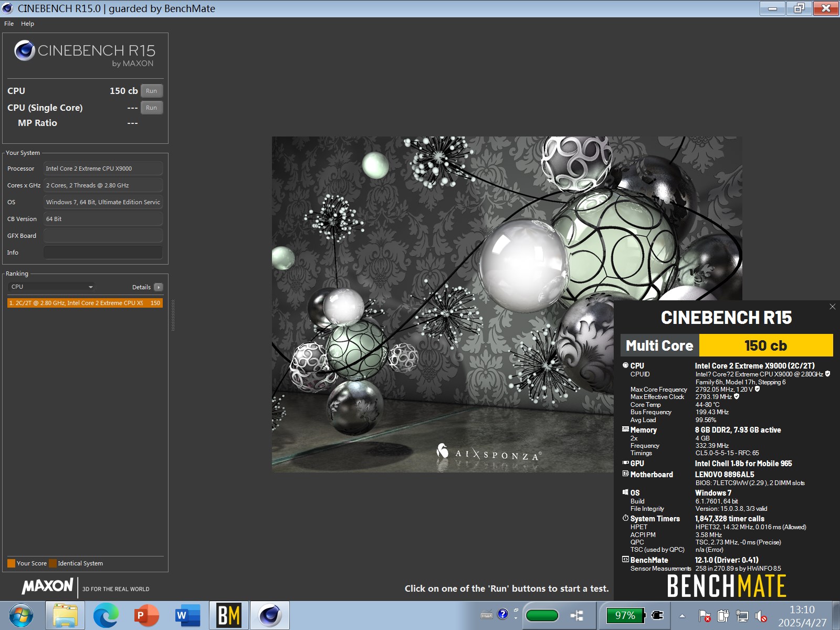This screenshot has height=630, width=840.
Task: Click the language bar options arrow
Action: click(x=516, y=618)
